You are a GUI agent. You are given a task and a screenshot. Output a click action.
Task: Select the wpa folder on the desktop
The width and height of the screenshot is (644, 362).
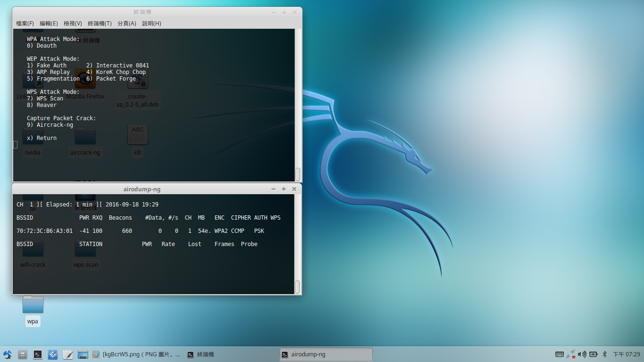(x=33, y=310)
